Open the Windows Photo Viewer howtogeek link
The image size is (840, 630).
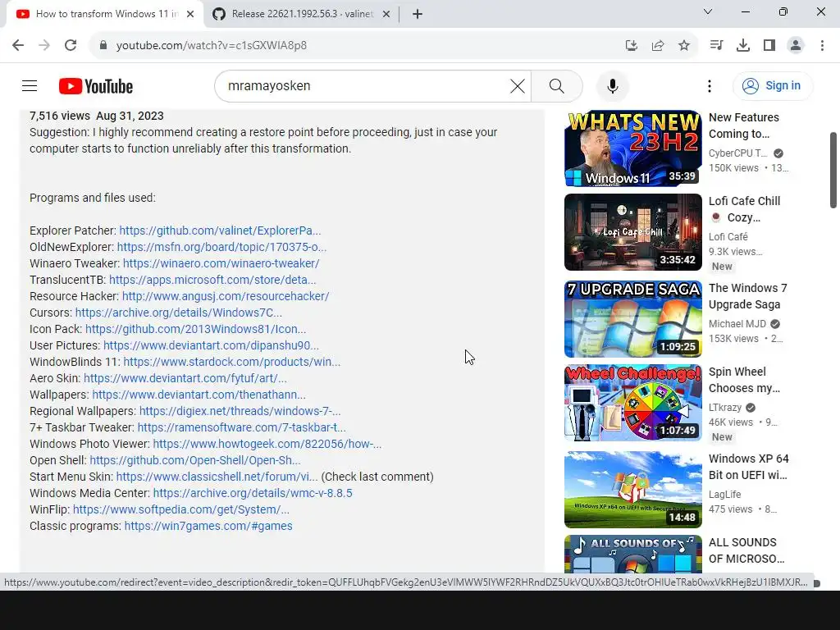pos(267,444)
